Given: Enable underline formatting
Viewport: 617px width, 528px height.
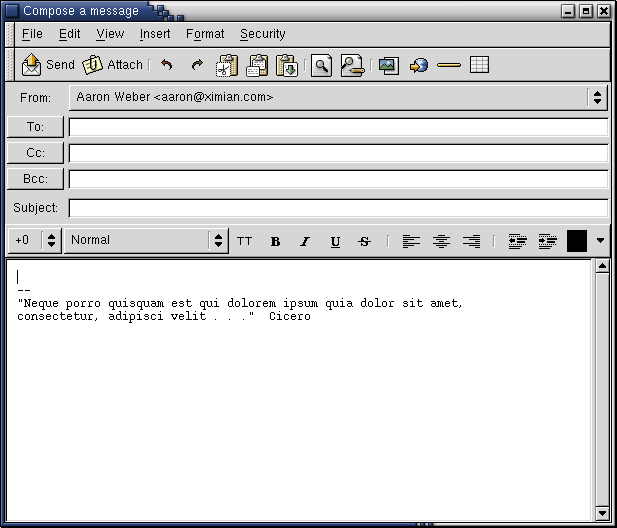Looking at the screenshot, I should (335, 241).
